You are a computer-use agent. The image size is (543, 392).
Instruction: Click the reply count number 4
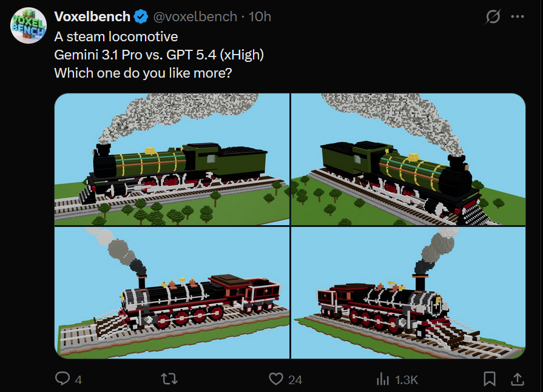[79, 380]
